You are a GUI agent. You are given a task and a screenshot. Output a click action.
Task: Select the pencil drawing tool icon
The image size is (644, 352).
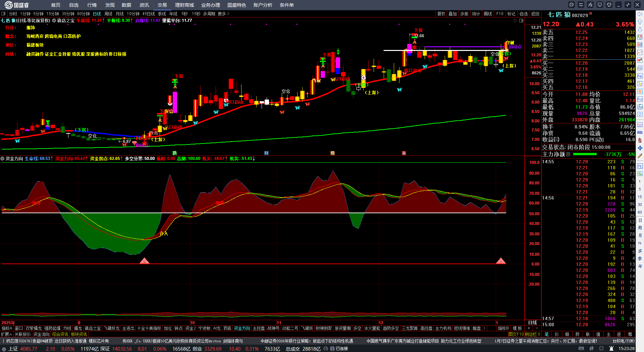[640, 156]
